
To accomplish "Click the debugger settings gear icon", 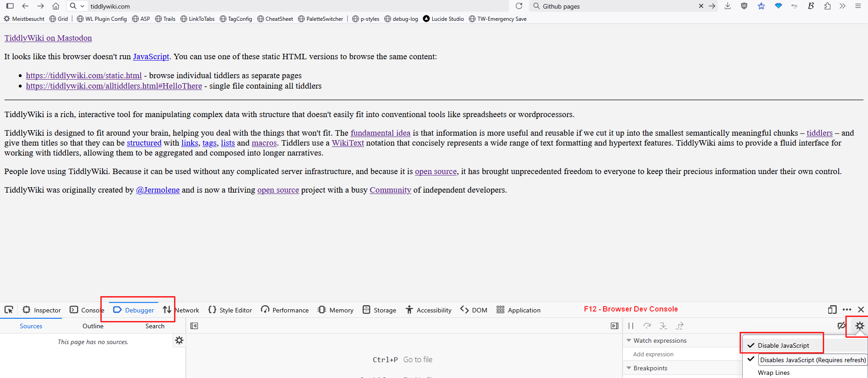I will pyautogui.click(x=859, y=326).
